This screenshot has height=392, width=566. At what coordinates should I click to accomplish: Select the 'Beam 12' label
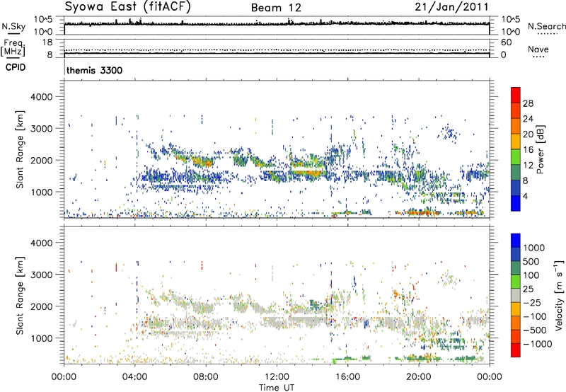276,8
